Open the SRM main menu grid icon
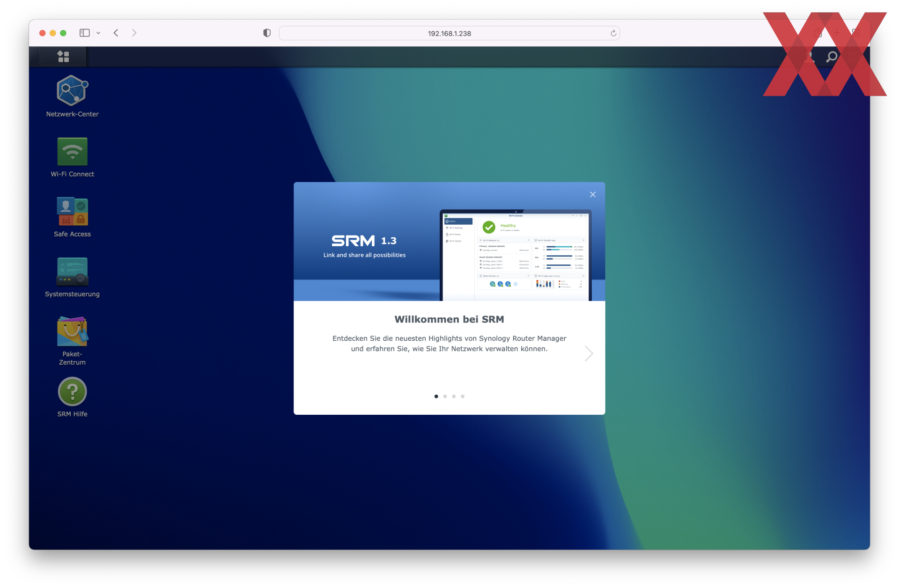Image resolution: width=899 pixels, height=588 pixels. pos(63,57)
